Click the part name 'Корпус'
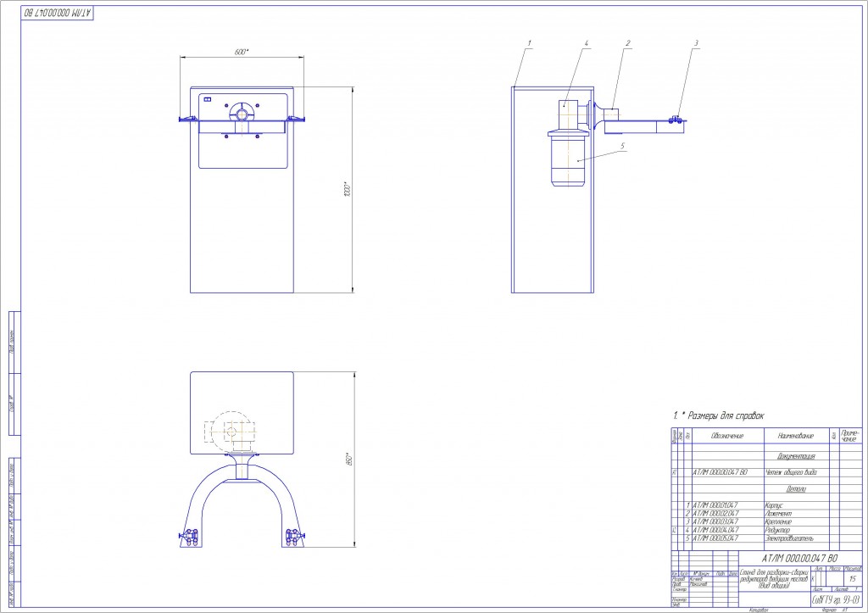The height and width of the screenshot is (613, 868). point(774,505)
